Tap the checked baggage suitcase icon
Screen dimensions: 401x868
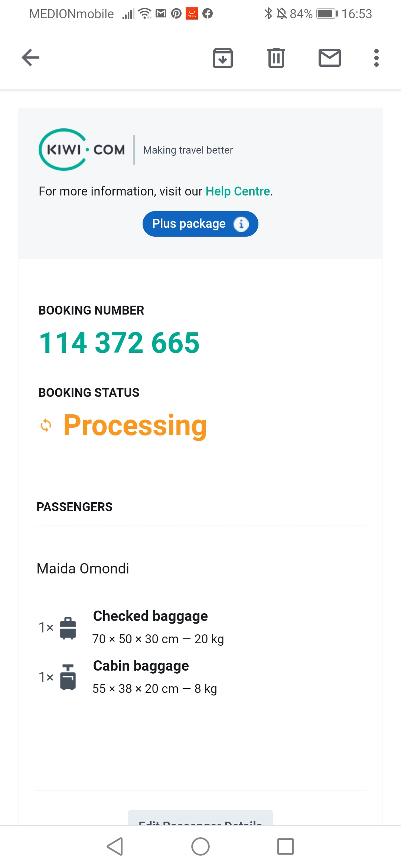[68, 628]
